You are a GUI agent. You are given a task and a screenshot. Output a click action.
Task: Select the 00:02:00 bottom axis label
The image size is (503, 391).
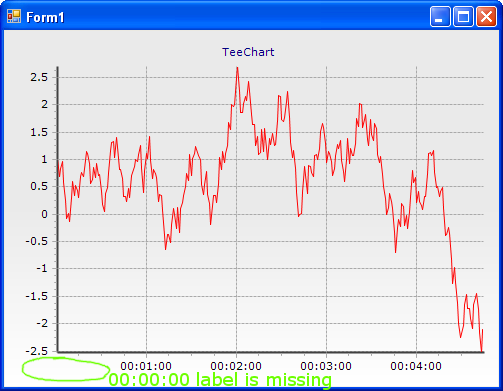coord(236,366)
